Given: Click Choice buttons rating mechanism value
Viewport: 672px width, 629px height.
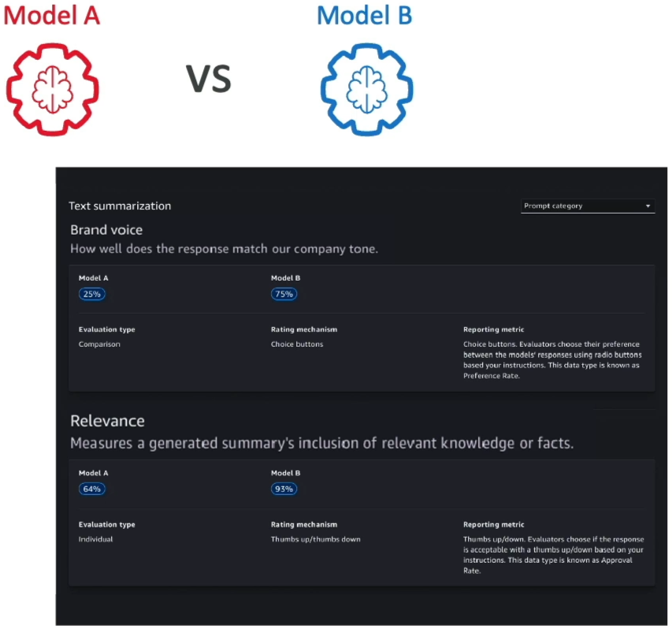Looking at the screenshot, I should click(x=296, y=344).
